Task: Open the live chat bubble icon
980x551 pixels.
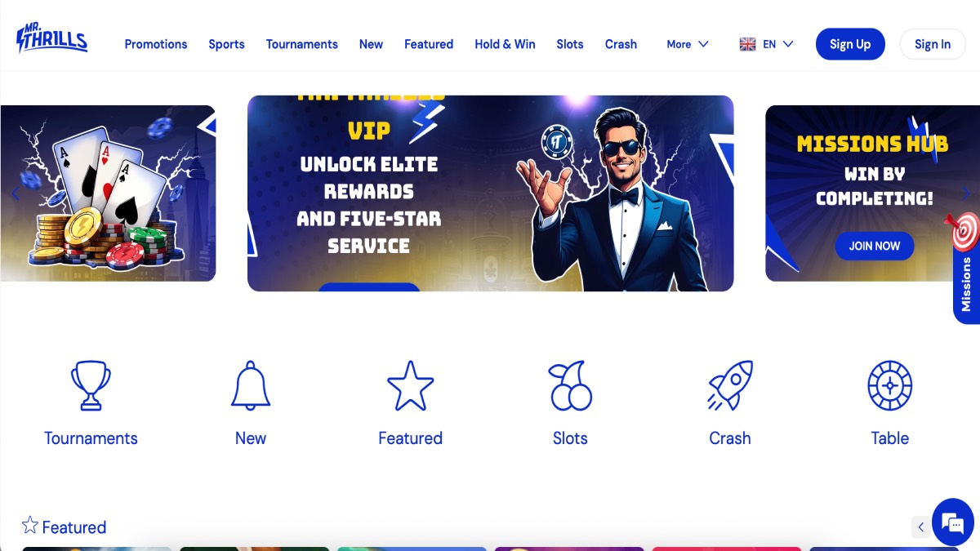Action: 952,522
